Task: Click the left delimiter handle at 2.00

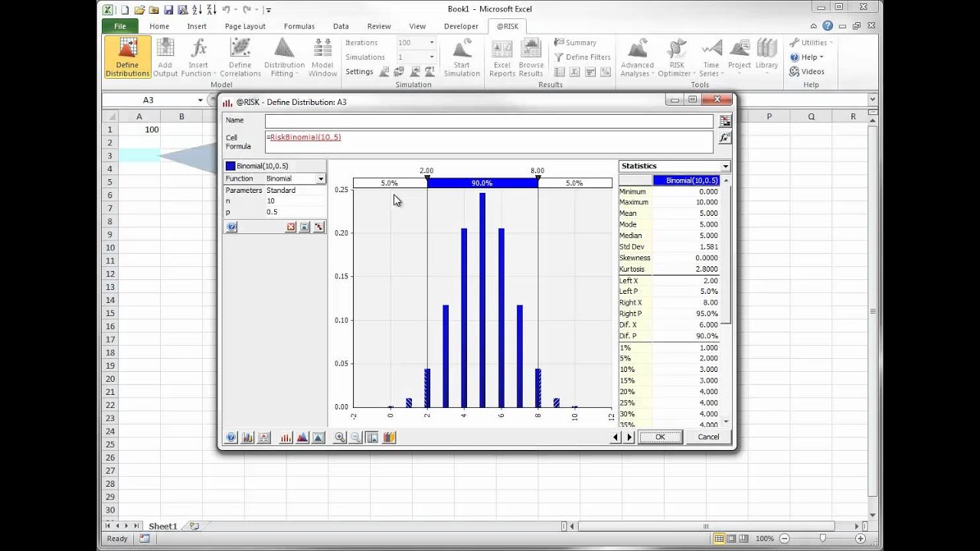Action: (x=427, y=178)
